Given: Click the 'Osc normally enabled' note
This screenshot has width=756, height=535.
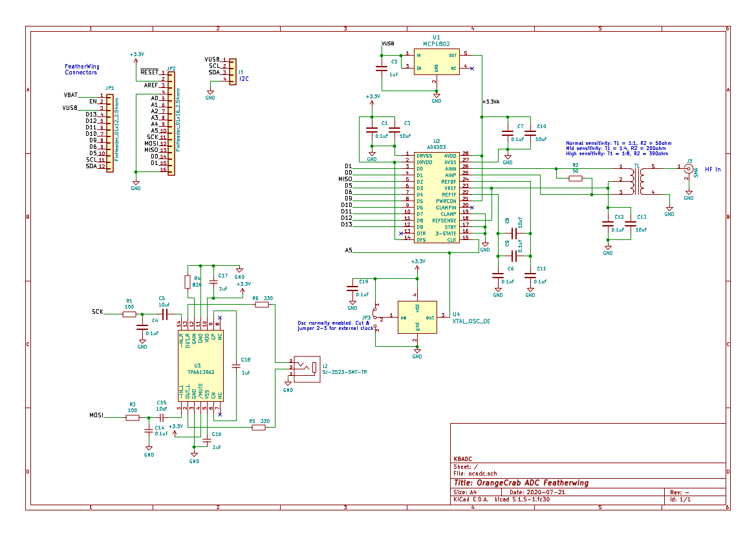Looking at the screenshot, I should click(336, 325).
